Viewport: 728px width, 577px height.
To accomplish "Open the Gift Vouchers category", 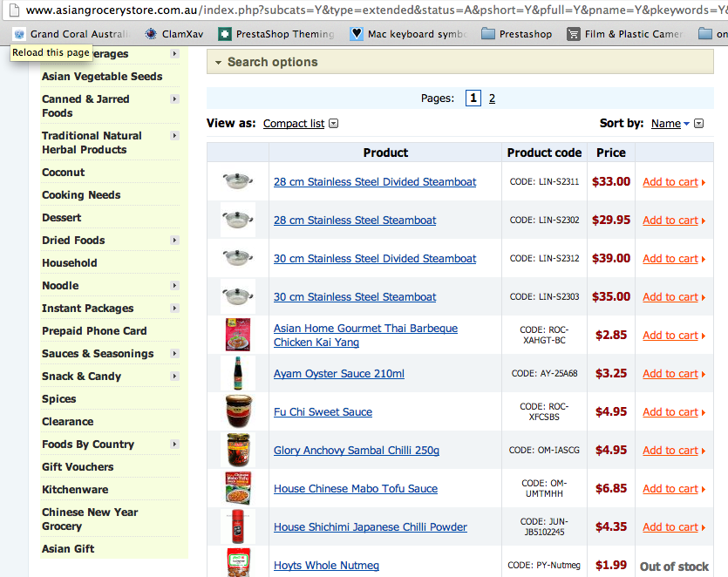I will tap(78, 467).
